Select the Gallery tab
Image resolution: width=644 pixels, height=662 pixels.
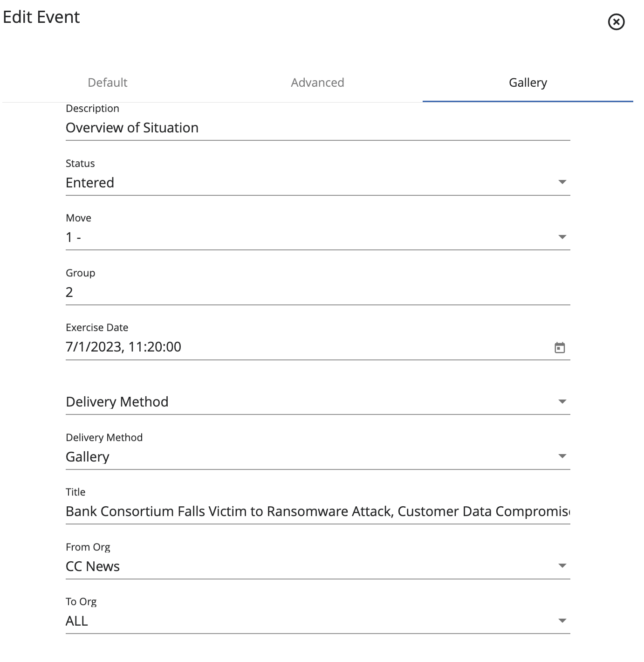(x=528, y=83)
